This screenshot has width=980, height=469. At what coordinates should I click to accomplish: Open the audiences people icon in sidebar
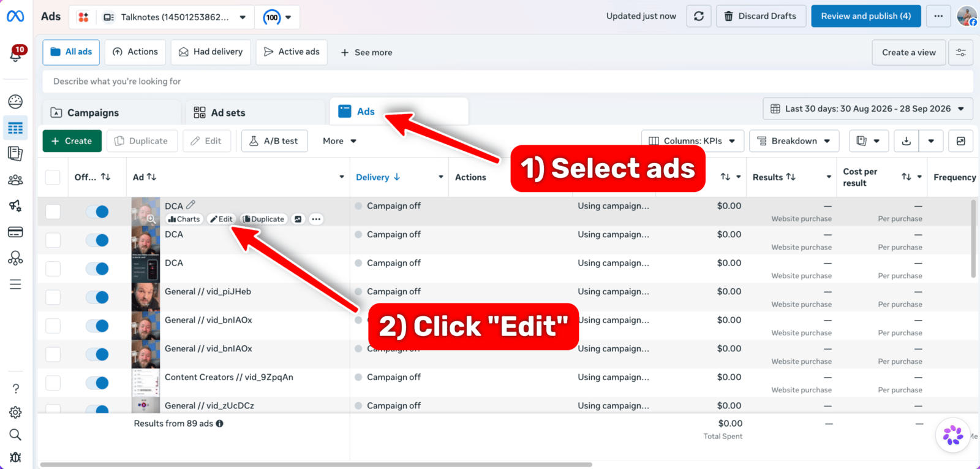point(15,180)
